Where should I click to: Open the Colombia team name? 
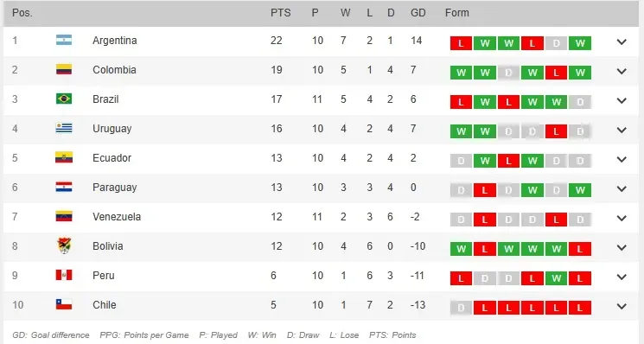(x=114, y=70)
